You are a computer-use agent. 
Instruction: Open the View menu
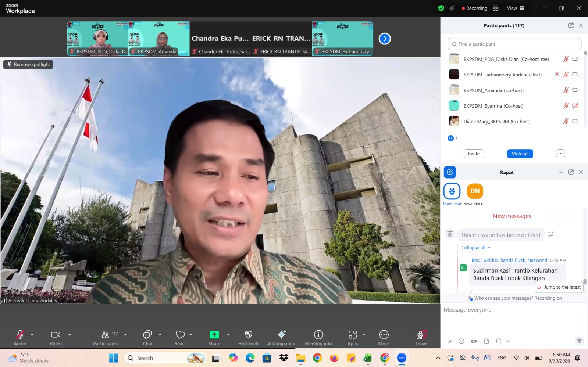click(x=516, y=8)
